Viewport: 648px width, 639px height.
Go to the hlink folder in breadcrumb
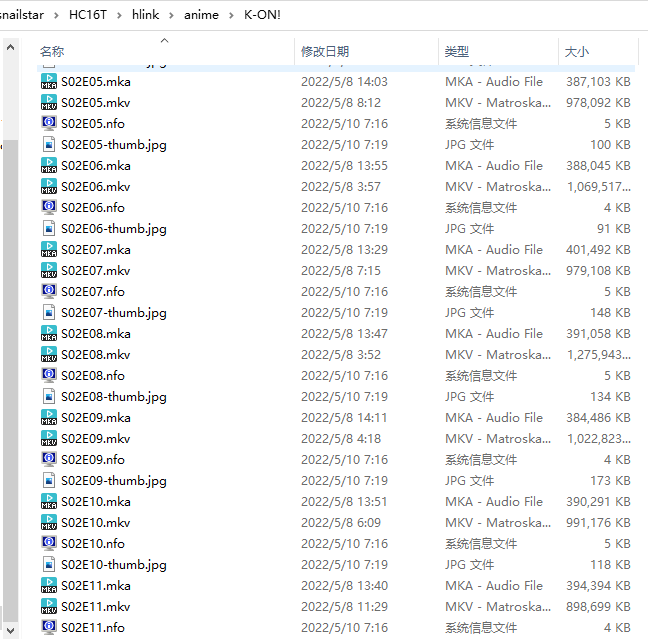coord(145,15)
